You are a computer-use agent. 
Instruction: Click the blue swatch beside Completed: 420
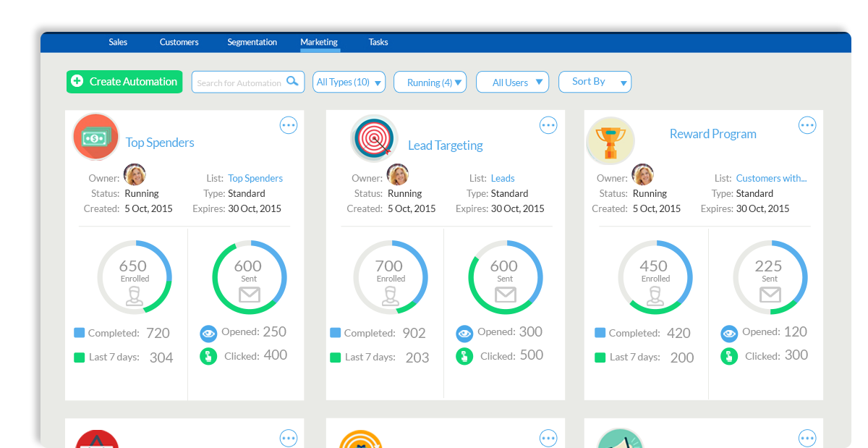[x=600, y=333]
